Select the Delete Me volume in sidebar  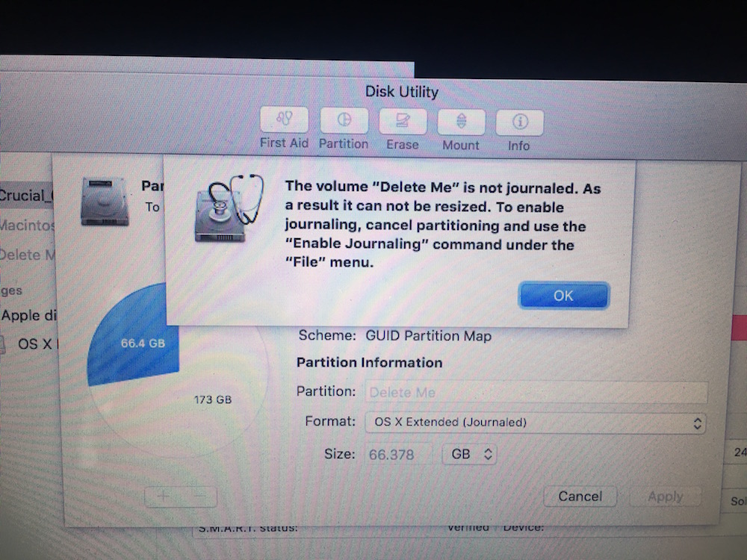28,255
